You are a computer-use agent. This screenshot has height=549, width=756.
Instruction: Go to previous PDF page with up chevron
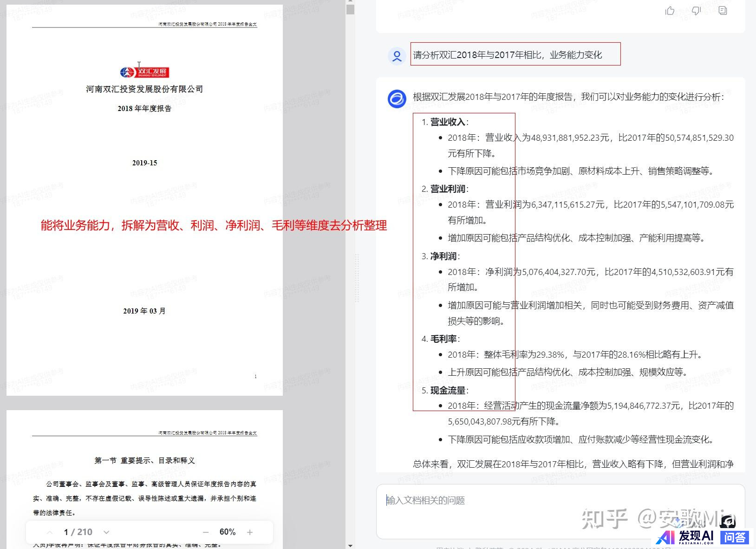pos(50,532)
